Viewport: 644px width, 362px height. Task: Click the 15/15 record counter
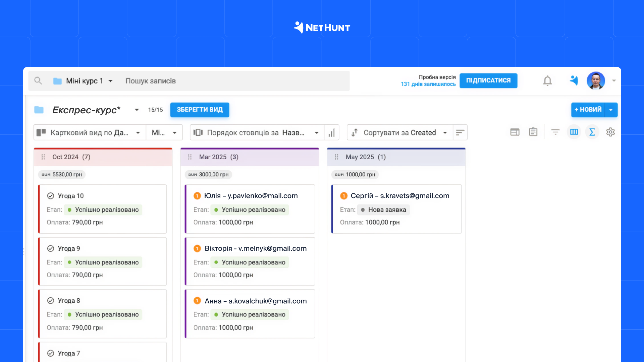pyautogui.click(x=155, y=110)
